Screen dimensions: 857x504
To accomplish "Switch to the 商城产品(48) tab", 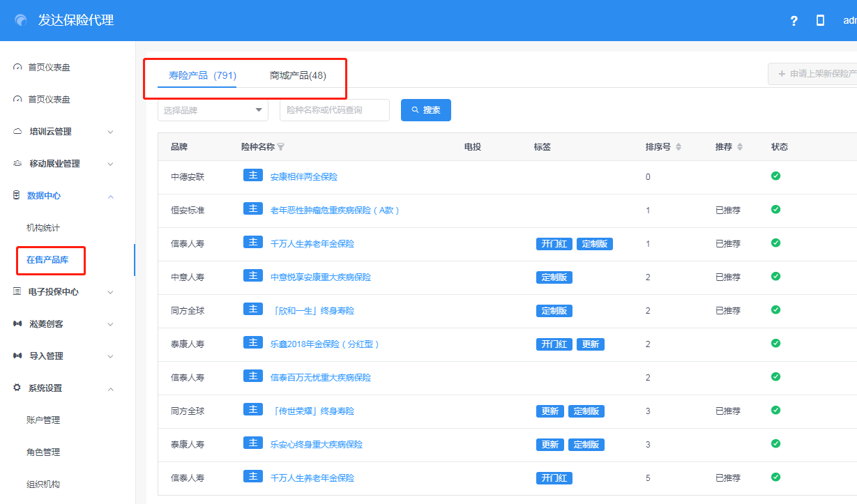I will point(298,75).
